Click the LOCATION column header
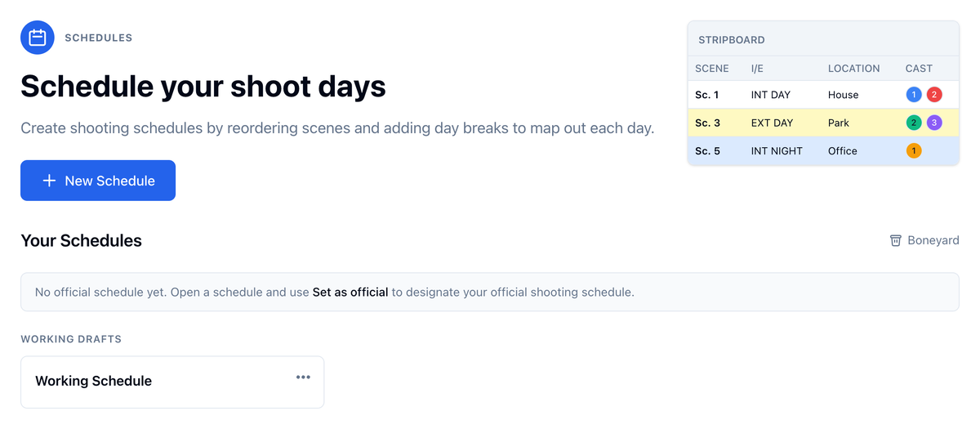The image size is (980, 429). 854,69
